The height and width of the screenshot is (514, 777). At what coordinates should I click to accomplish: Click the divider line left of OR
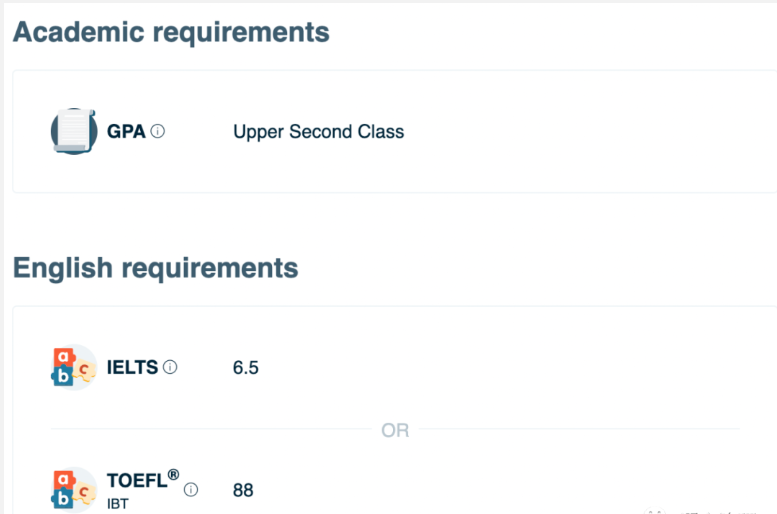(210, 430)
